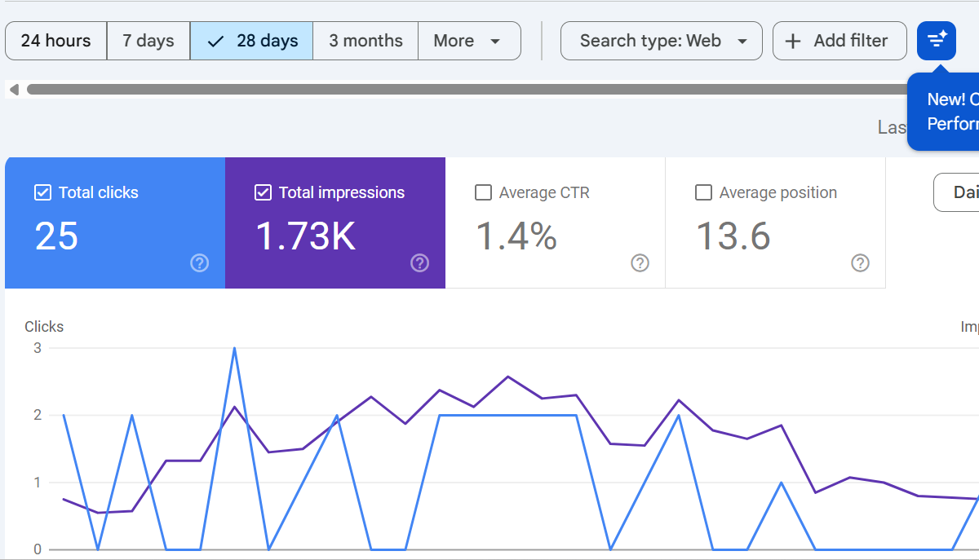This screenshot has width=979, height=560.
Task: Open help icon on Average CTR card
Action: coord(640,262)
